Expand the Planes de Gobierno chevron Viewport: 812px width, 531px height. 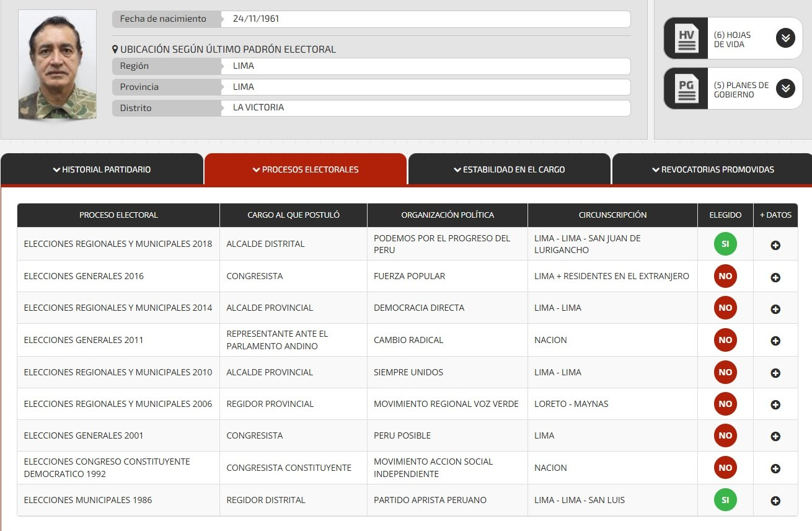click(785, 89)
